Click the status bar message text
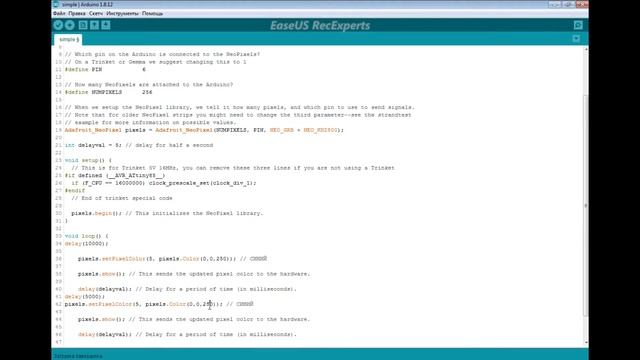The width and height of the screenshot is (640, 360). (x=78, y=356)
